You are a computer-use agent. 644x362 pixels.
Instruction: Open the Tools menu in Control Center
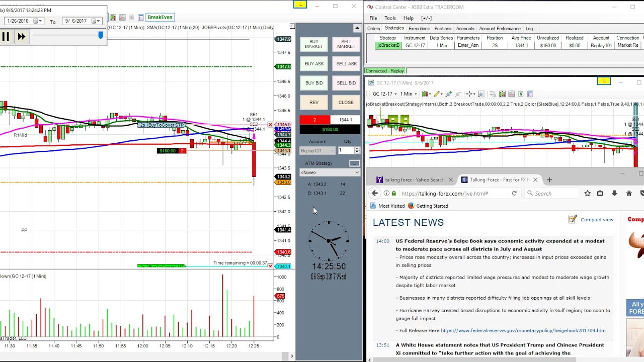[x=390, y=18]
